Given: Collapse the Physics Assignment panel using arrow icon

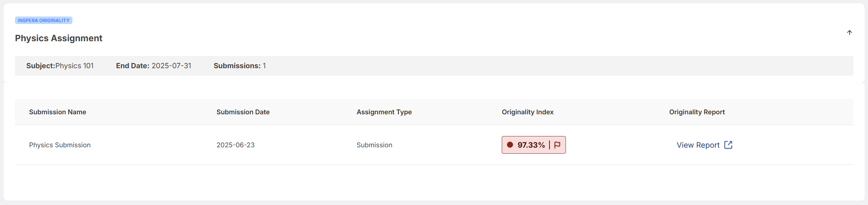Looking at the screenshot, I should pyautogui.click(x=849, y=33).
